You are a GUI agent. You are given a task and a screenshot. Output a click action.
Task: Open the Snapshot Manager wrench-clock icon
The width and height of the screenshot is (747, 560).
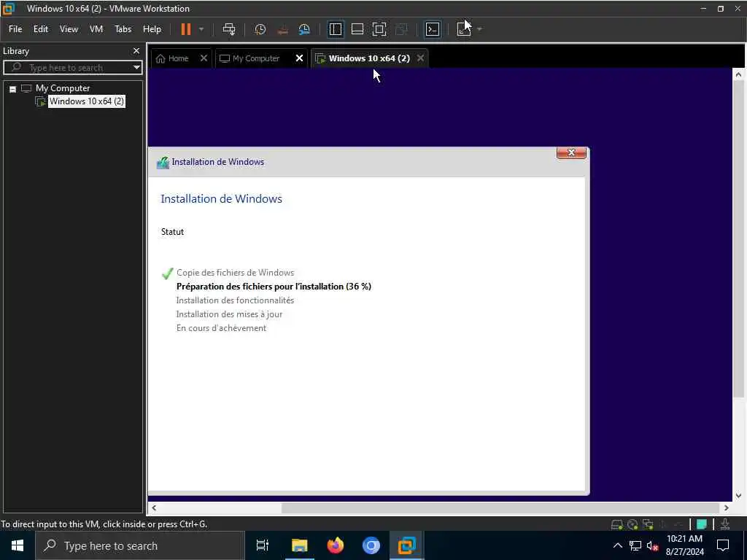304,29
